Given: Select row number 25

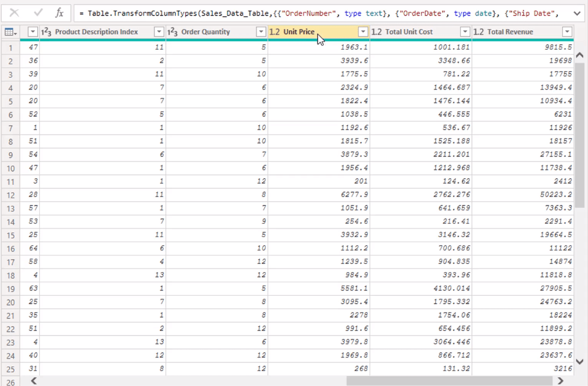Looking at the screenshot, I should point(10,369).
